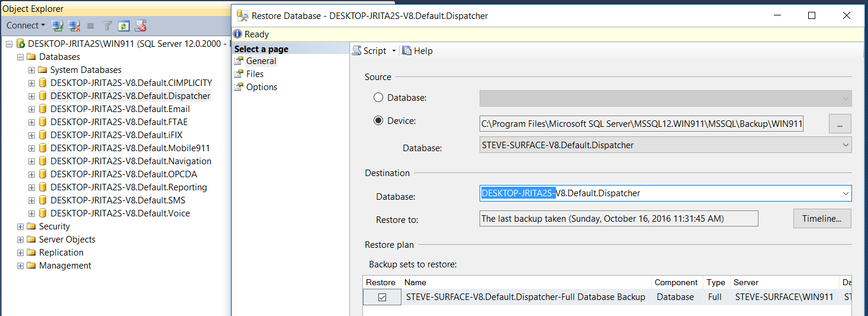Collapse the Databases tree node
Viewport: 868px width, 316px height.
(x=21, y=57)
